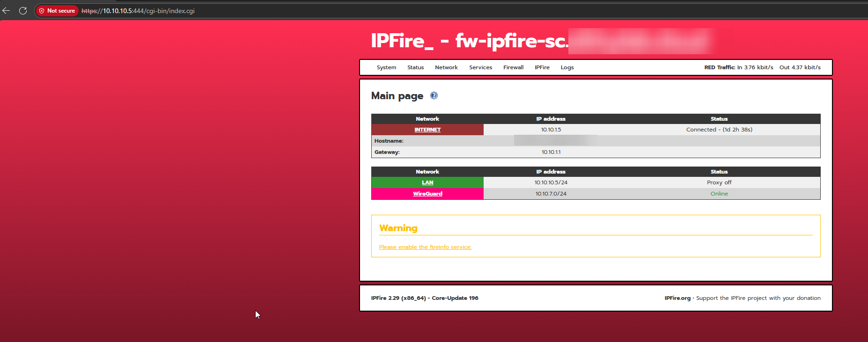Image resolution: width=868 pixels, height=342 pixels.
Task: Click the browser back arrow
Action: point(6,11)
